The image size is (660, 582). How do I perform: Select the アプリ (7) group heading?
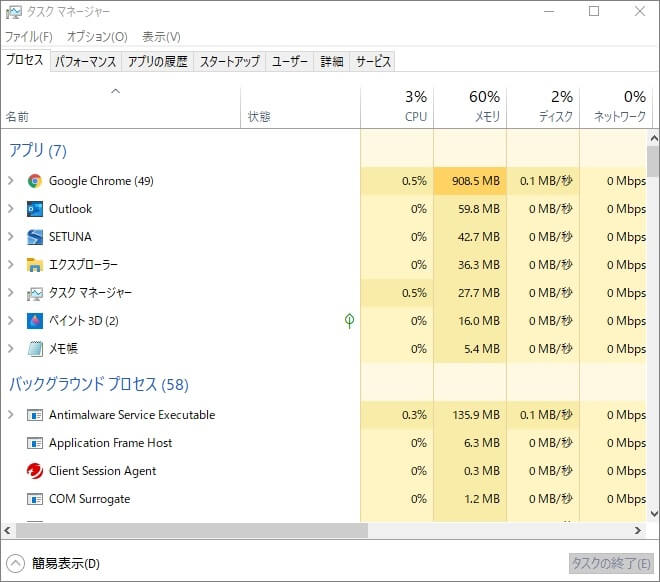[38, 151]
